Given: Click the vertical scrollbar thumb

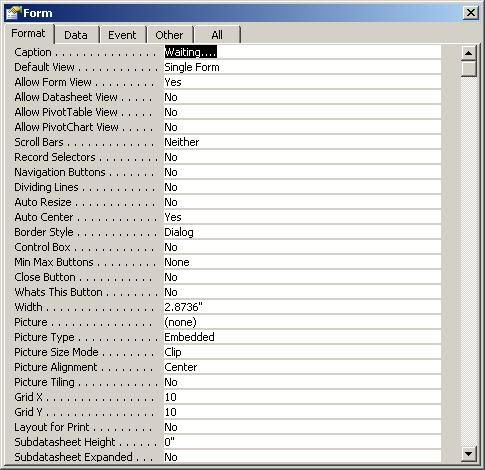Looking at the screenshot, I should (x=468, y=69).
